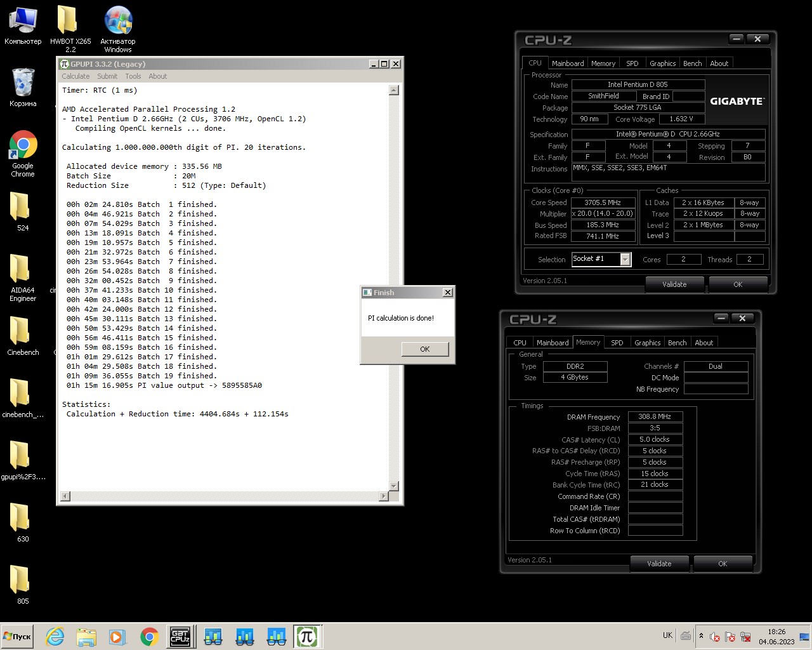Screen dimensions: 812x650
Task: Launch the Активатор Windows shortcut
Action: tap(118, 29)
